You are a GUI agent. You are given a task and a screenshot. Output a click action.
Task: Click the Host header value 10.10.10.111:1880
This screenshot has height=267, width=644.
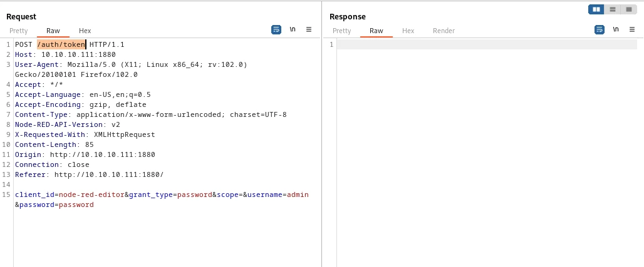coord(78,54)
